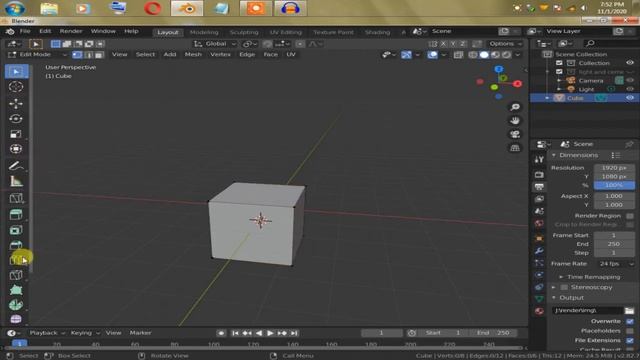Hide the Cube in outliner
Viewport: 640px width, 360px height.
point(630,98)
